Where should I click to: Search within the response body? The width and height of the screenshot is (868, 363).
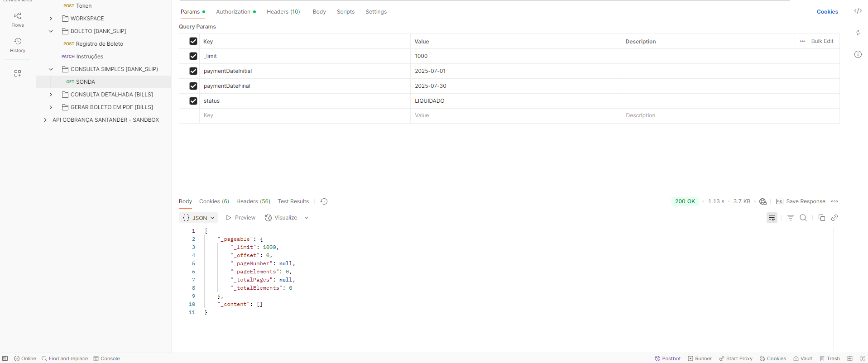(803, 218)
